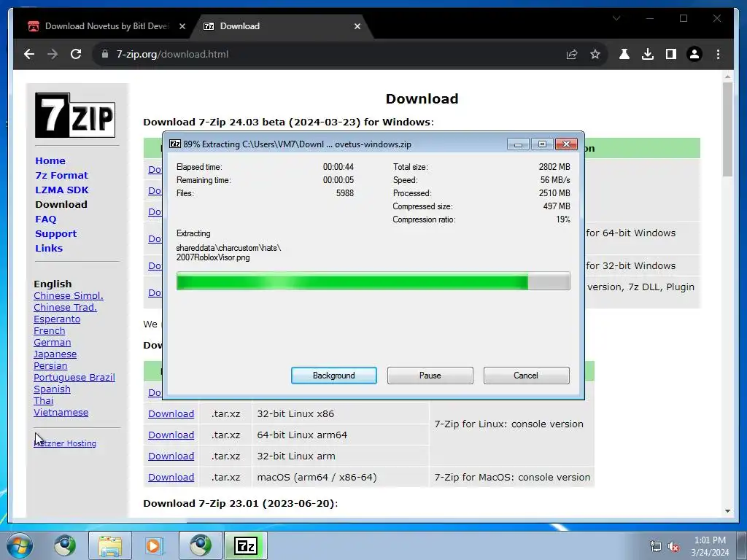Click the page vertical scrollbar thumb
Image resolution: width=747 pixels, height=560 pixels.
point(727,128)
